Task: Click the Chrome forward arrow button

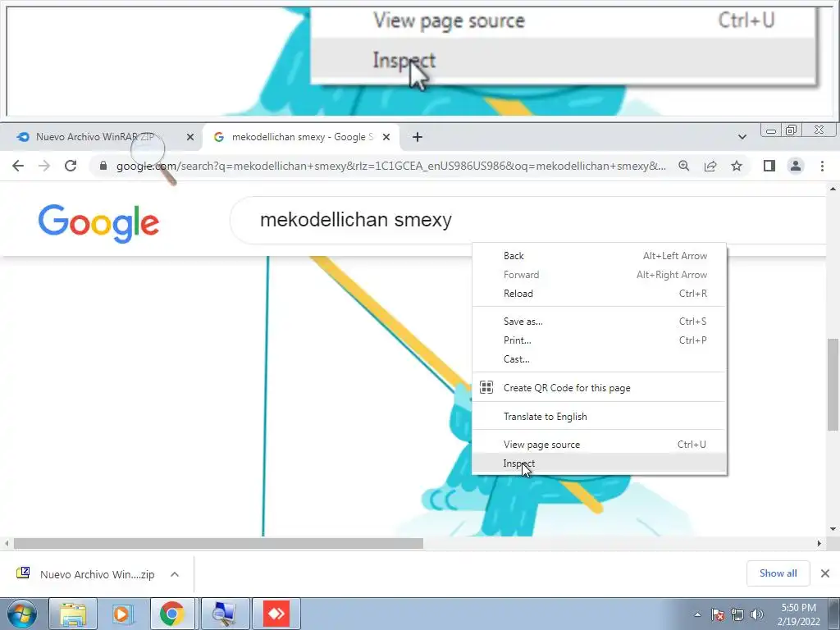Action: point(44,166)
